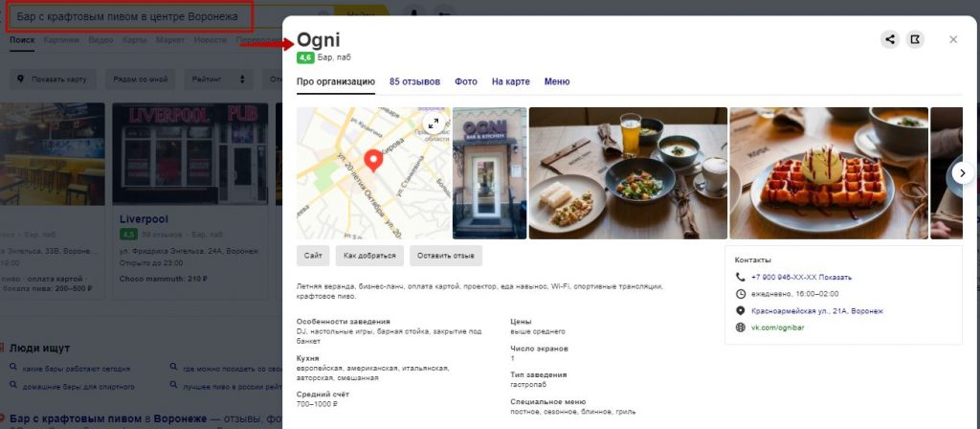980x429 pixels.
Task: Select the 'Поиск' search tab behind the panel
Action: [22, 40]
